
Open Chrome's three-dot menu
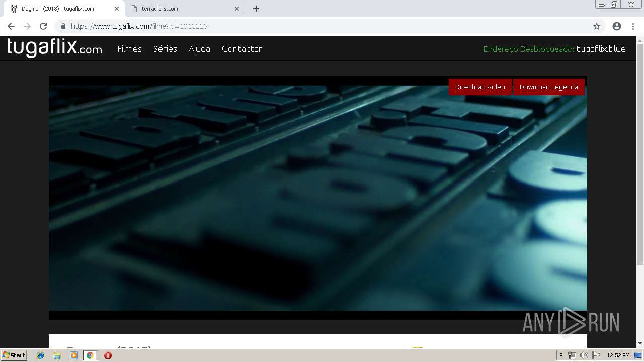click(633, 26)
